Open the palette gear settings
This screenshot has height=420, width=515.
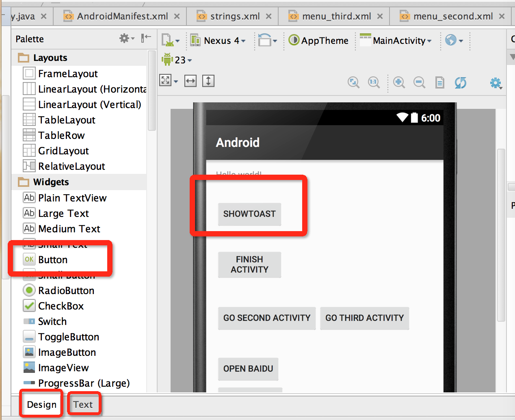pos(126,39)
